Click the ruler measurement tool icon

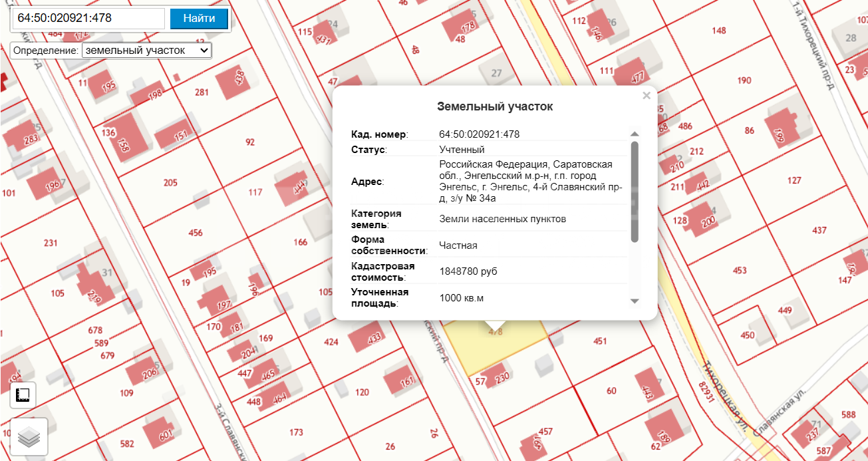point(24,395)
